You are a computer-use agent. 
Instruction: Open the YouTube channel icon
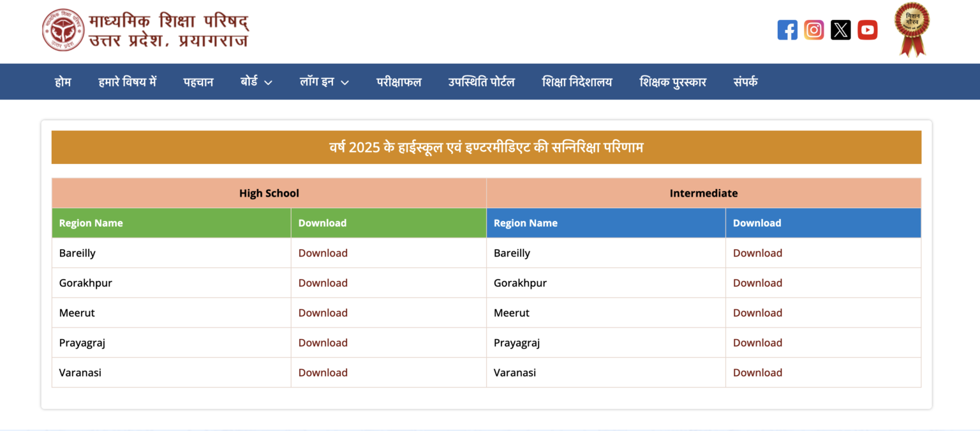868,29
